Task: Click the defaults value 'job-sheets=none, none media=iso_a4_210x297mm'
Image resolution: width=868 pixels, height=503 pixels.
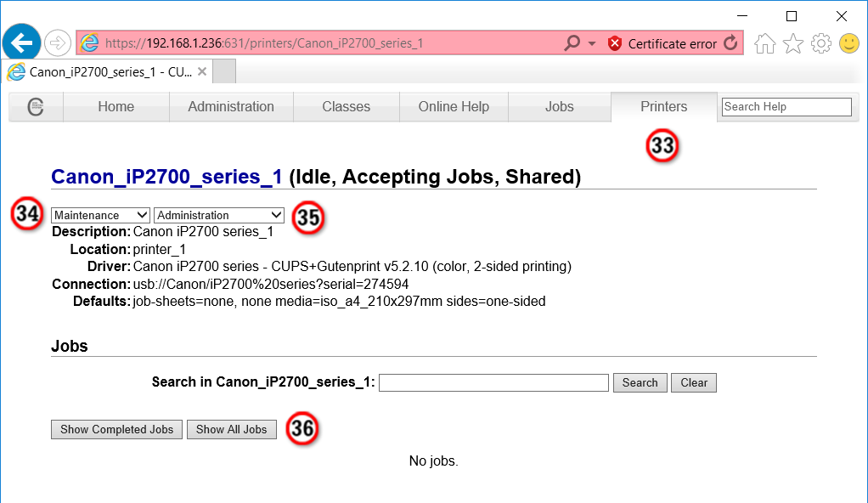Action: point(288,302)
